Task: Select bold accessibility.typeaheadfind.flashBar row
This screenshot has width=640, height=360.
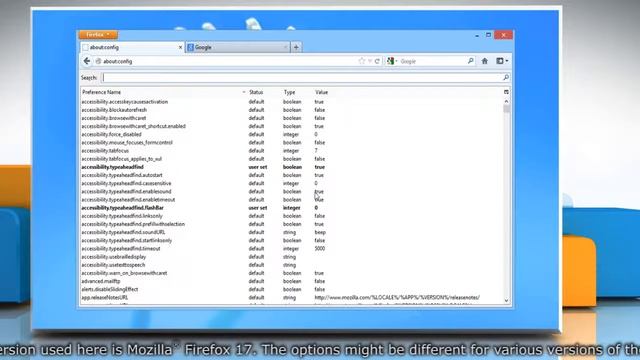Action: (x=291, y=208)
